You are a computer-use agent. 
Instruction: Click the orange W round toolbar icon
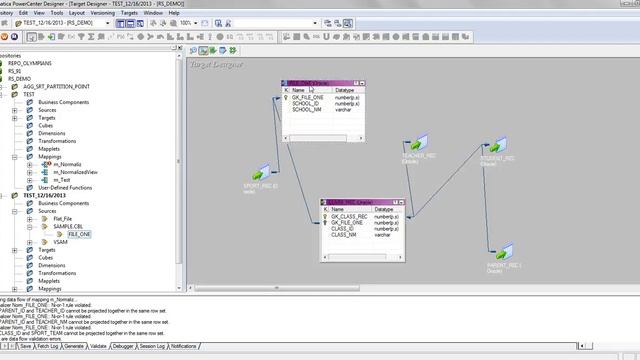point(4,37)
